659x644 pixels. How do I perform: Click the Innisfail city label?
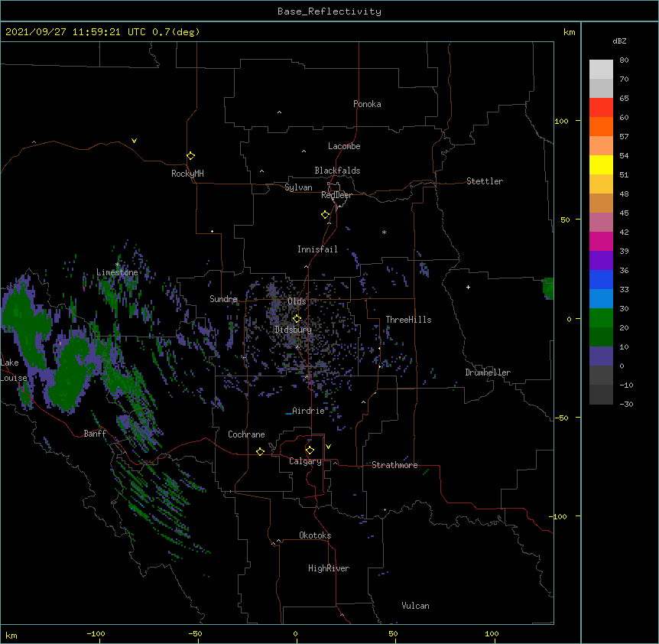coord(317,249)
